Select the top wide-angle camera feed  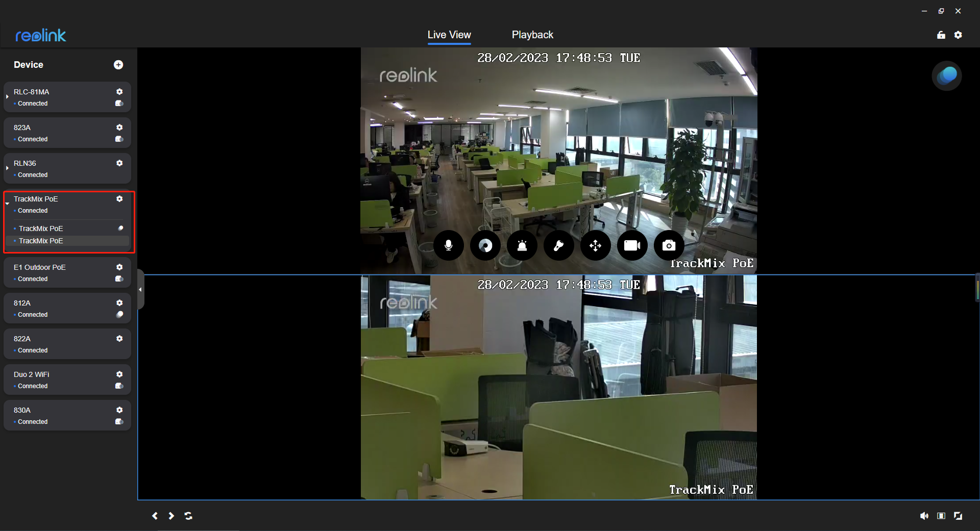[x=559, y=161]
